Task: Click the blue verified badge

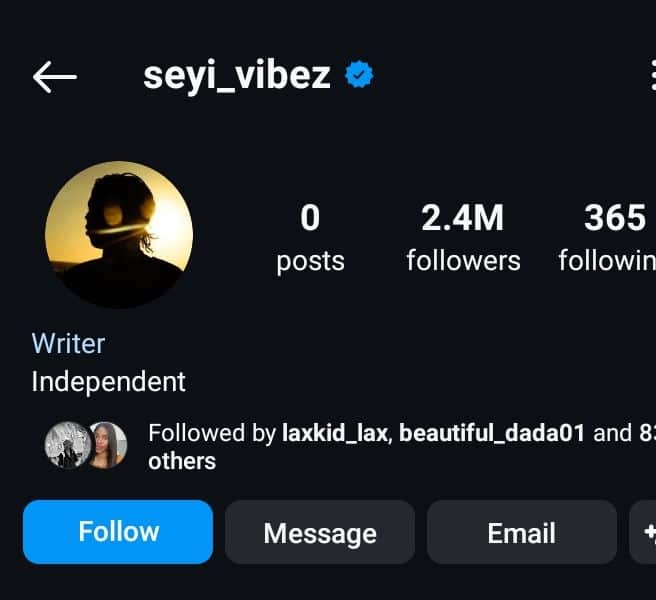Action: pos(359,75)
